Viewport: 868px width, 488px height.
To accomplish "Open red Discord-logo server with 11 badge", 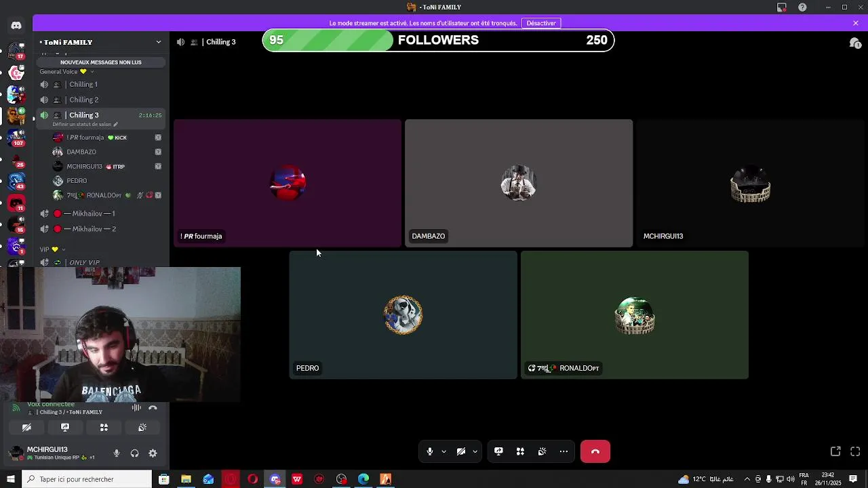I will pos(16,202).
